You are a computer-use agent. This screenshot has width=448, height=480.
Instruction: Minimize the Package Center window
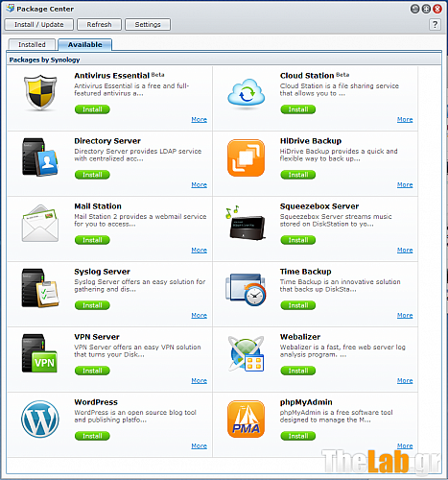(x=414, y=9)
